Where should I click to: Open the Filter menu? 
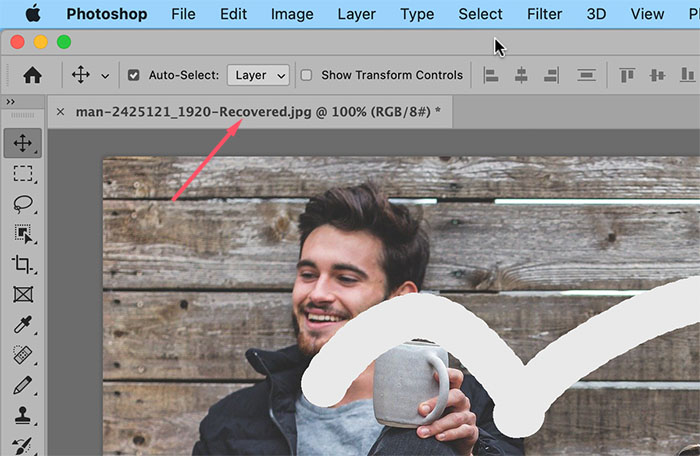(544, 14)
